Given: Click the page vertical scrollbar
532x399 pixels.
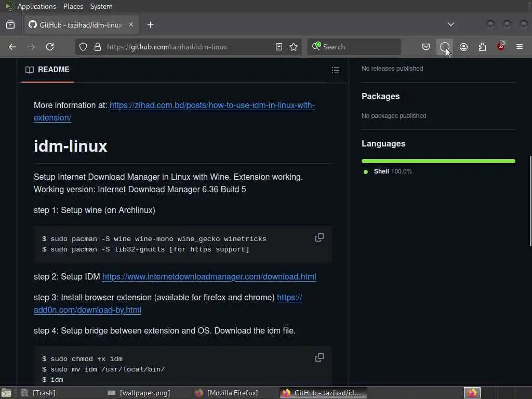Looking at the screenshot, I should [x=530, y=201].
